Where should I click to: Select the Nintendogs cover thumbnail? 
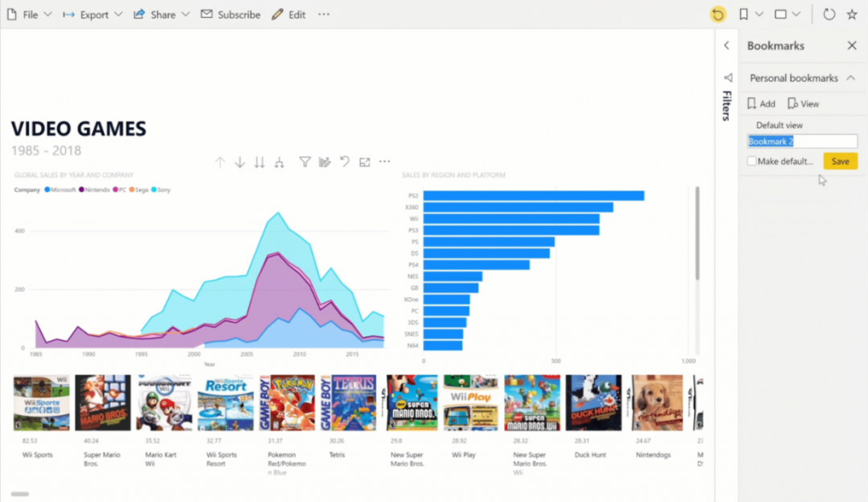[657, 403]
